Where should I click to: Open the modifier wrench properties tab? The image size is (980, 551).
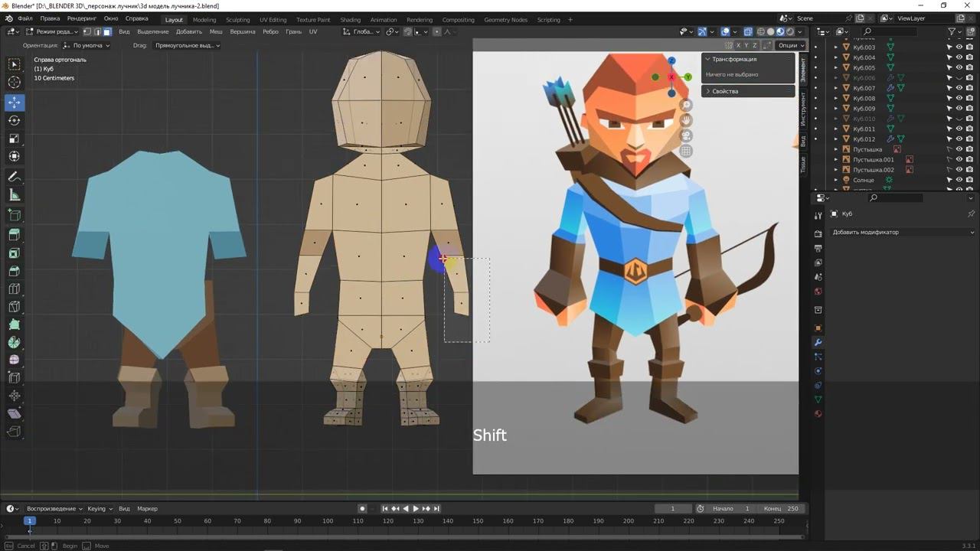pos(818,342)
